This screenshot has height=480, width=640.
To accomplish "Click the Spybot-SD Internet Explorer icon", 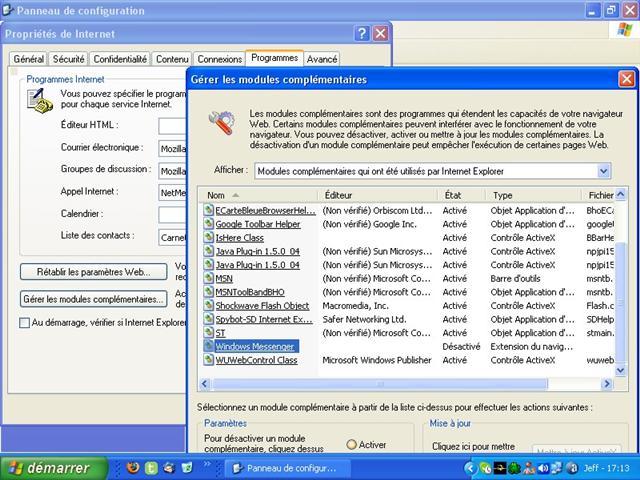I will (209, 319).
